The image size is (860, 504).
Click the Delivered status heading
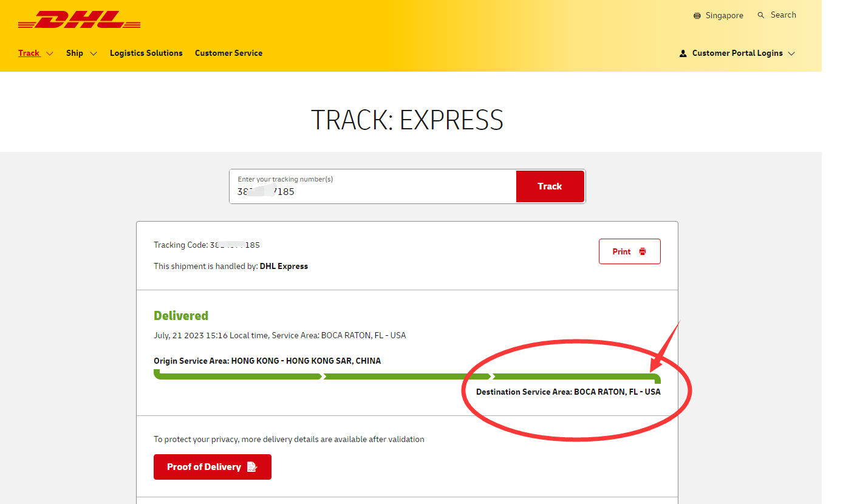point(181,315)
